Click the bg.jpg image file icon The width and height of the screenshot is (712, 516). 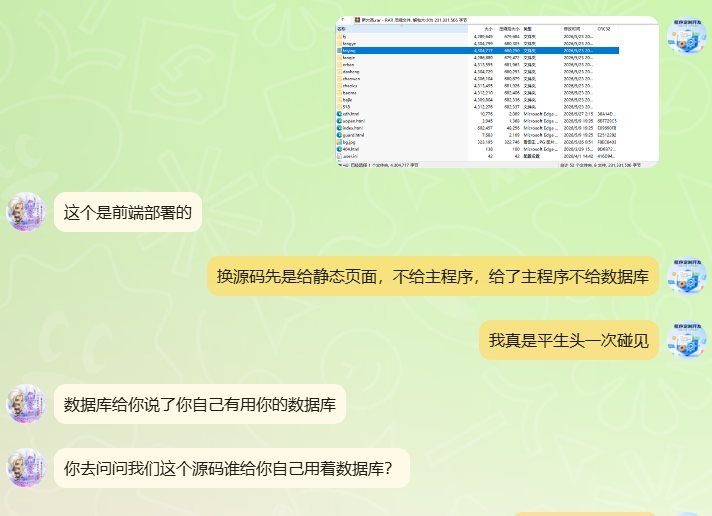click(339, 142)
